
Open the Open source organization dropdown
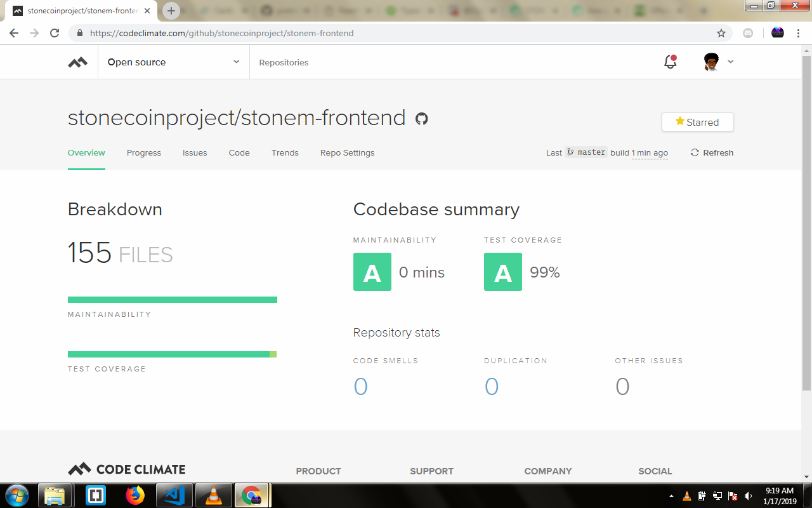(x=173, y=62)
